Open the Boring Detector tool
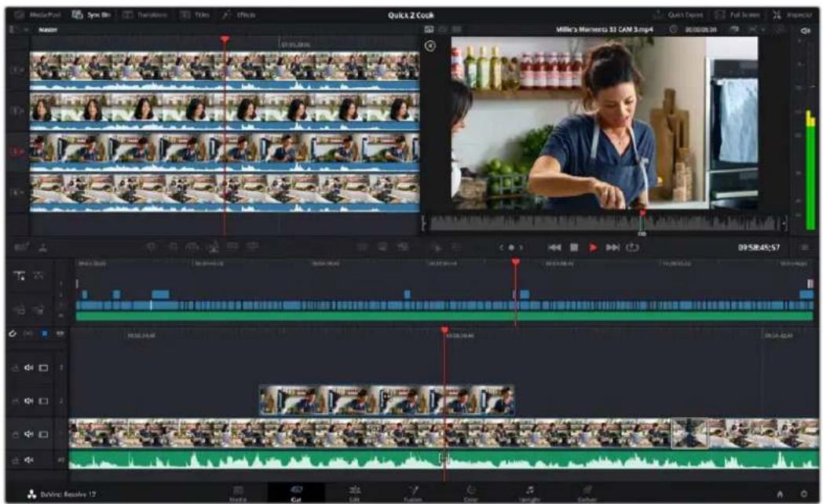 point(21,247)
